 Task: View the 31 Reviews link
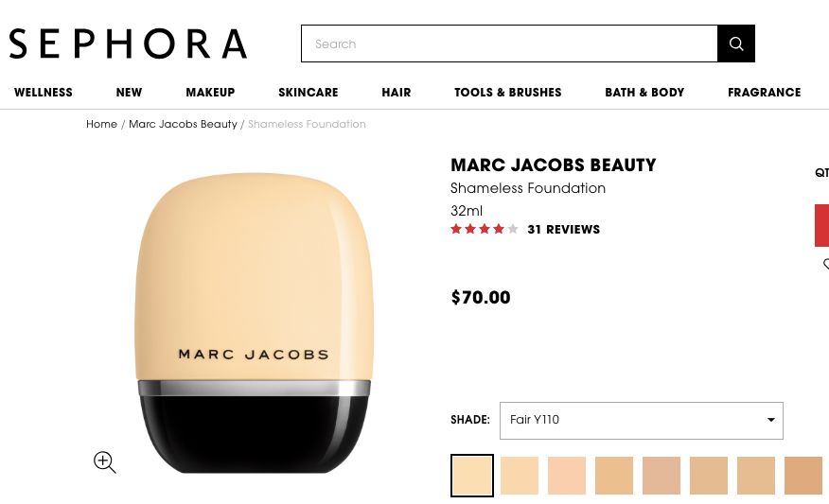(564, 229)
